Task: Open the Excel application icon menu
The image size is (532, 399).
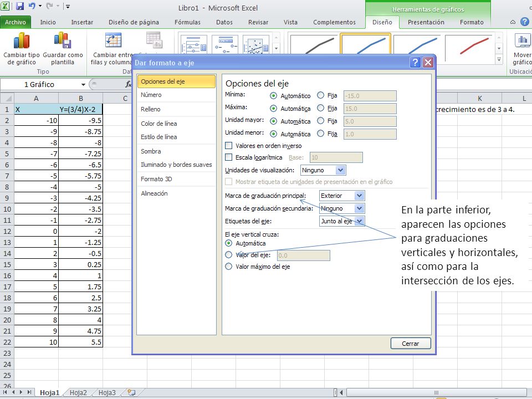Action: [6, 6]
